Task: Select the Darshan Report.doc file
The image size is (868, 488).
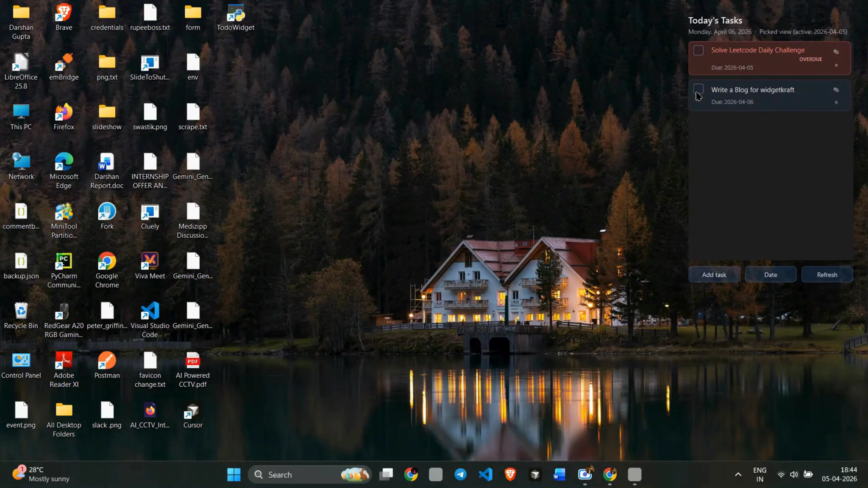Action: [107, 171]
